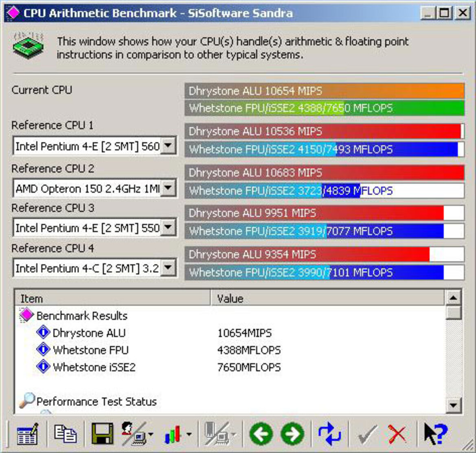476x453 pixels.
Task: Click the blue refresh arrows icon
Action: pyautogui.click(x=330, y=434)
